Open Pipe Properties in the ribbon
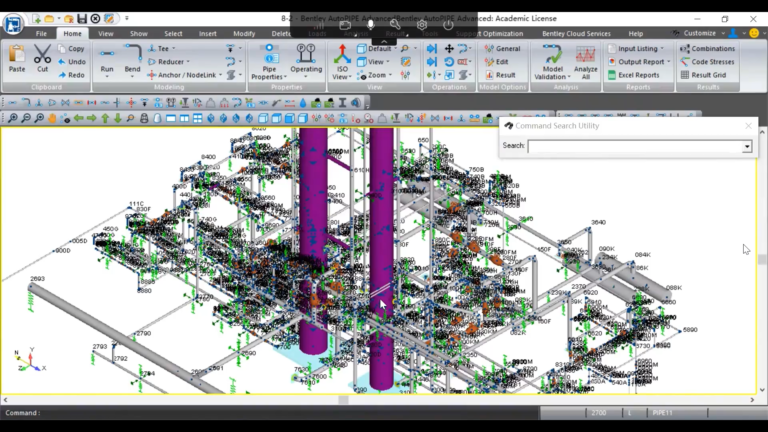 (x=269, y=62)
